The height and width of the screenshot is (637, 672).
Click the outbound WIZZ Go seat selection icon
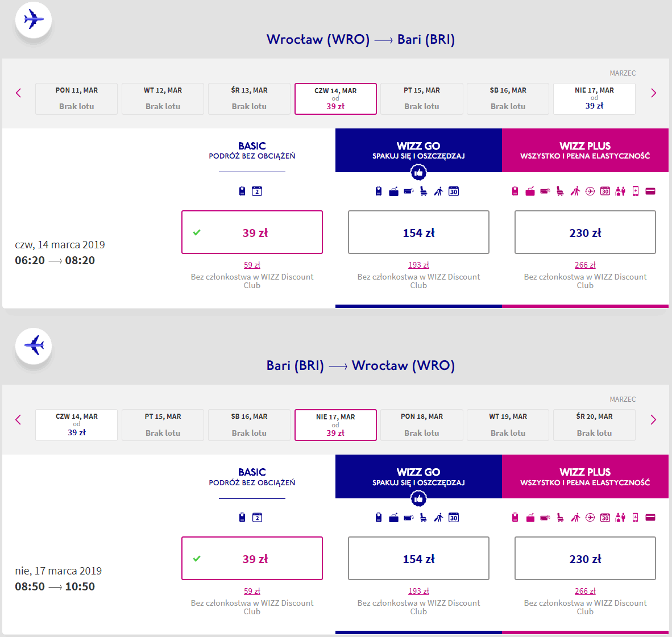coord(424,191)
